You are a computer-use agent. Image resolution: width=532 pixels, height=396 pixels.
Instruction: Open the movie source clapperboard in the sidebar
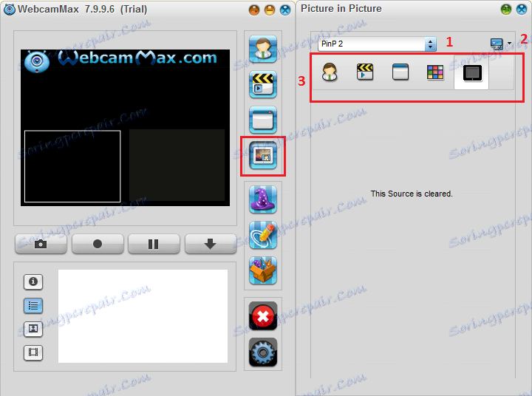click(x=263, y=84)
